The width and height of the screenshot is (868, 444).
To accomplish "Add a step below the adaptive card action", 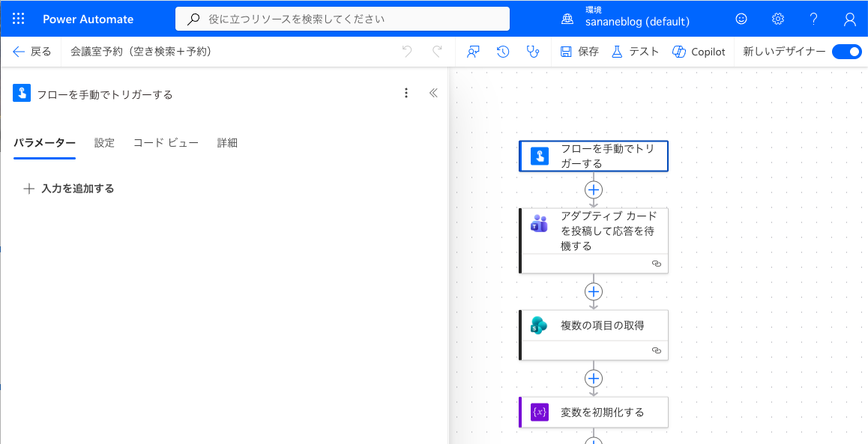I will point(594,291).
